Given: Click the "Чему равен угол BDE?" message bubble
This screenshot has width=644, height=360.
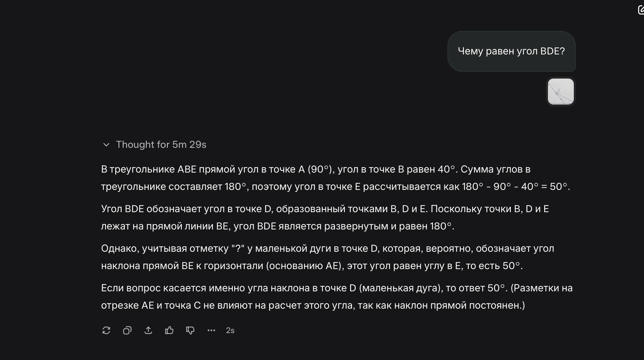Looking at the screenshot, I should (511, 51).
